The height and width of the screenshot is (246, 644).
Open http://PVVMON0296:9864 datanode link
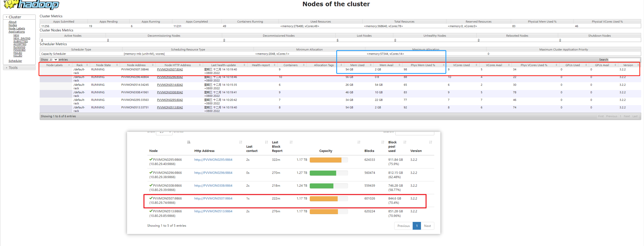(x=213, y=173)
